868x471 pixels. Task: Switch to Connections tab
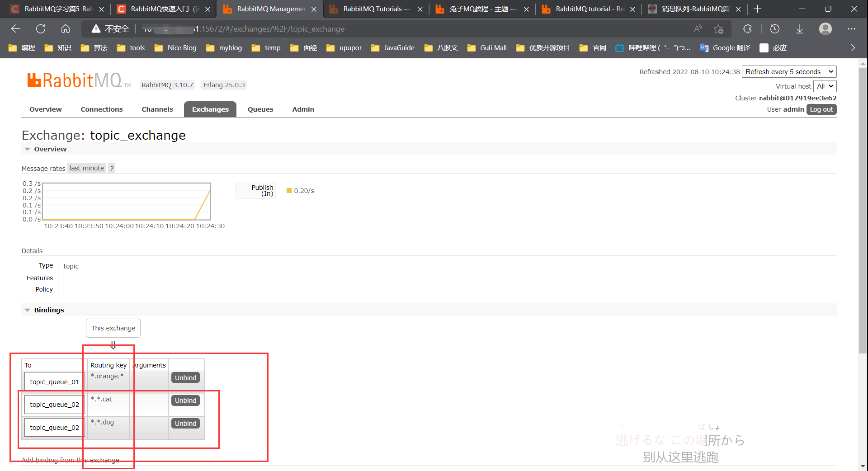102,109
